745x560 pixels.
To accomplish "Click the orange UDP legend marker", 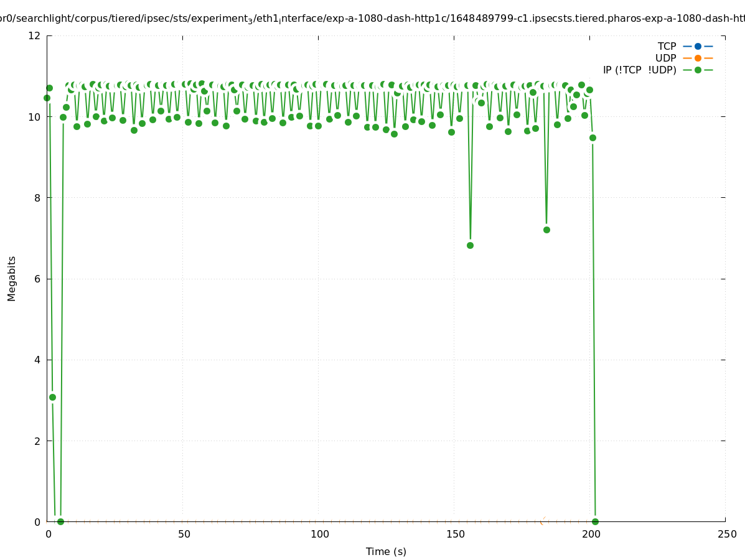I will pyautogui.click(x=698, y=58).
